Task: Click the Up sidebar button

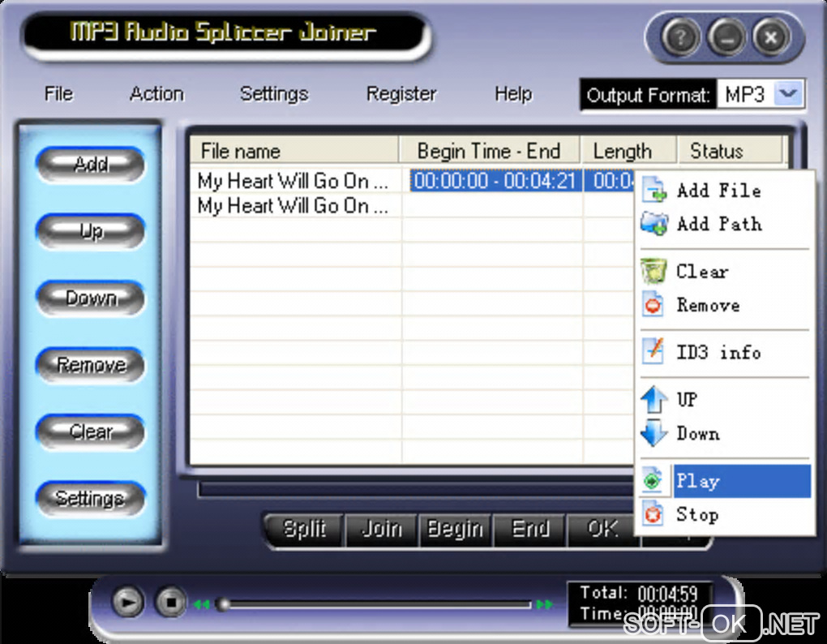Action: pyautogui.click(x=90, y=231)
